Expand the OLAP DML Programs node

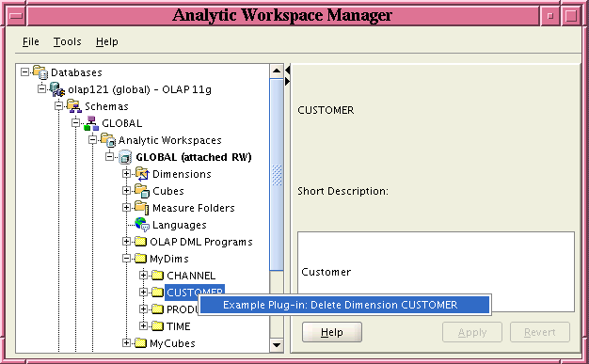click(x=126, y=242)
